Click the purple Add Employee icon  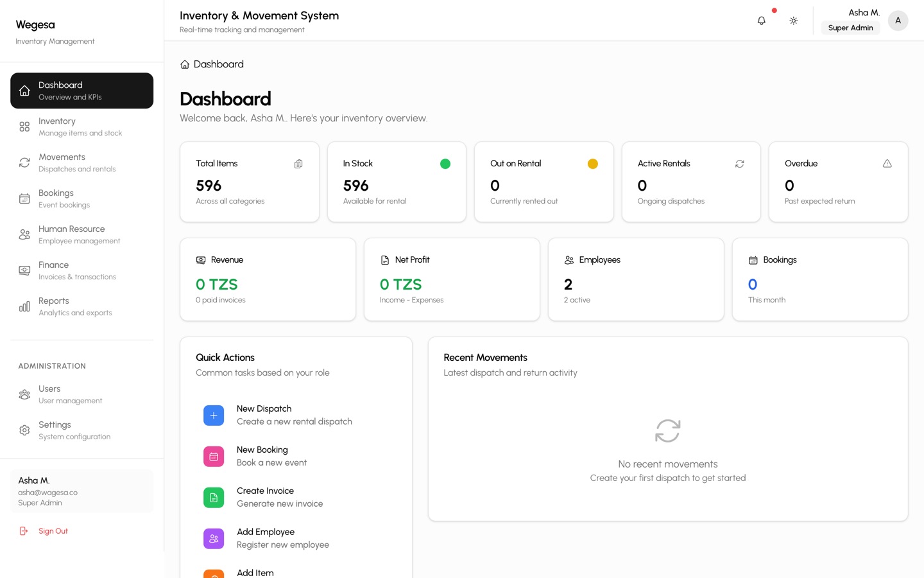[x=214, y=539]
